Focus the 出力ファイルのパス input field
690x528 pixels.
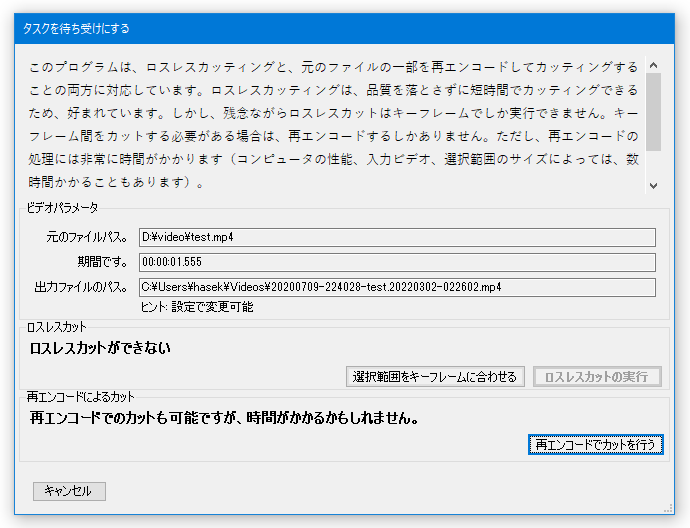pyautogui.click(x=397, y=287)
